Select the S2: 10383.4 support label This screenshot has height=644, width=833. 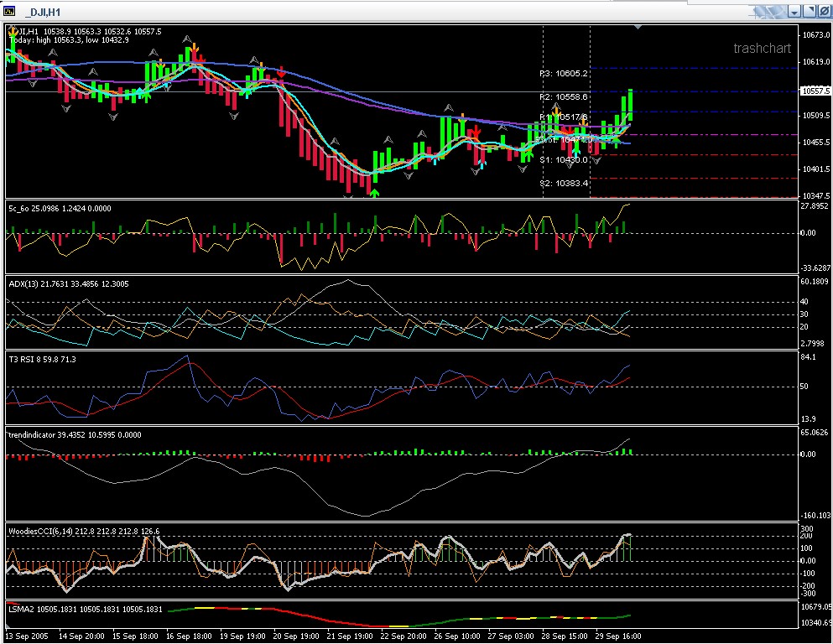[564, 183]
